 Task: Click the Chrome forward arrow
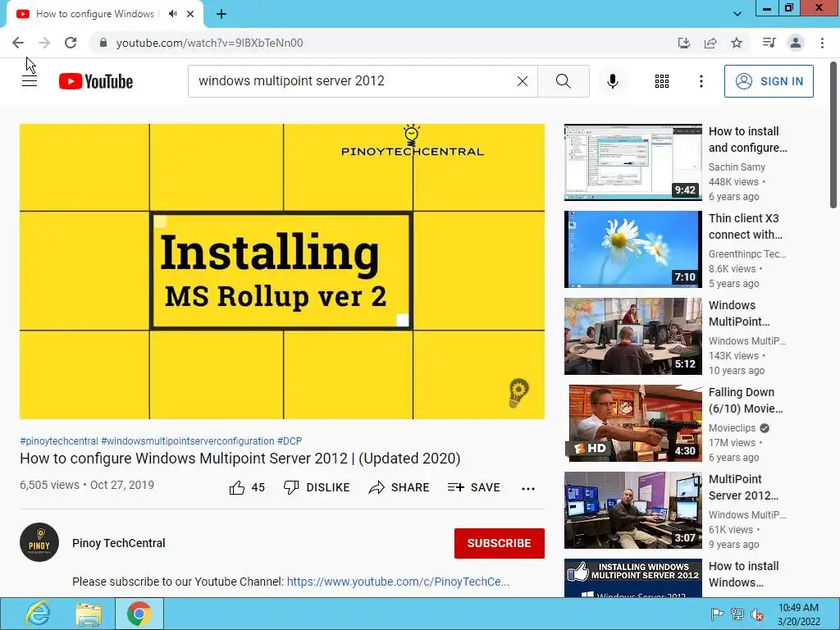click(44, 43)
